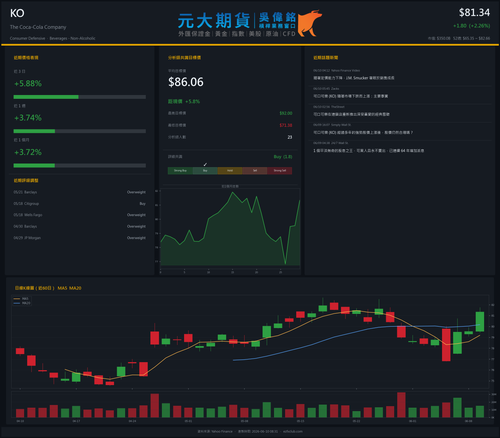
Task: Click the red $71.38 low target value
Action: (286, 125)
